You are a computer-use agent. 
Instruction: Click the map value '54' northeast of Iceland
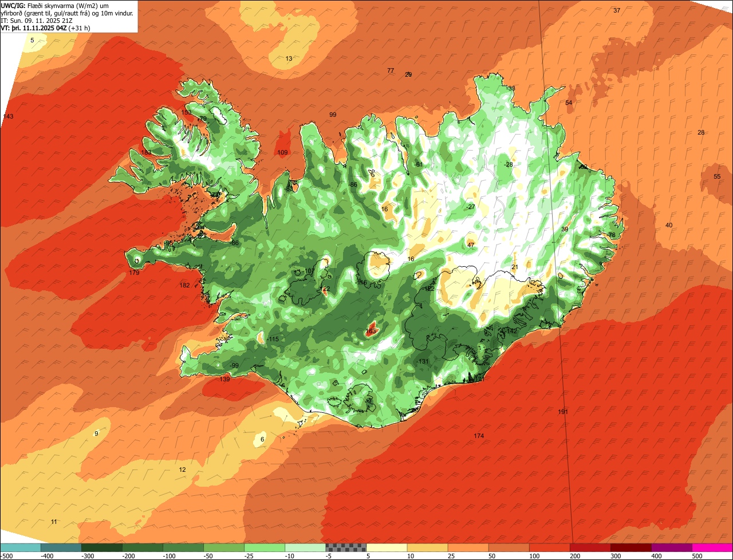569,102
